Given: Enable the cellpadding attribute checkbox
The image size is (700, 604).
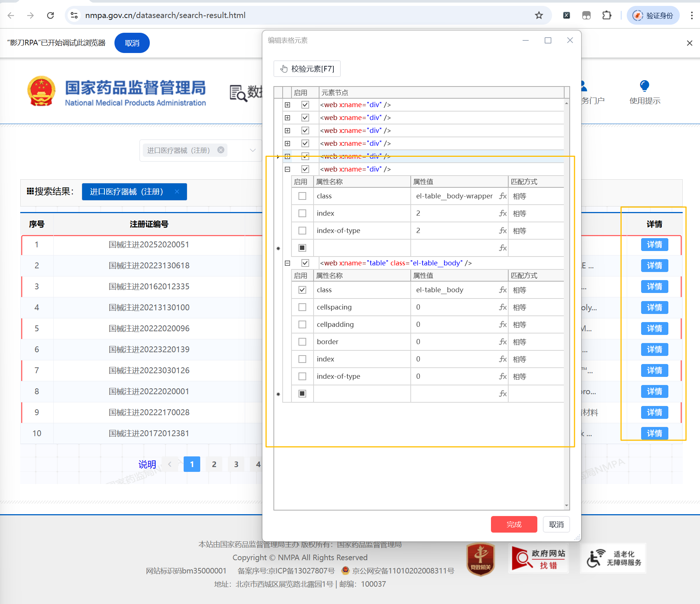Looking at the screenshot, I should point(302,325).
